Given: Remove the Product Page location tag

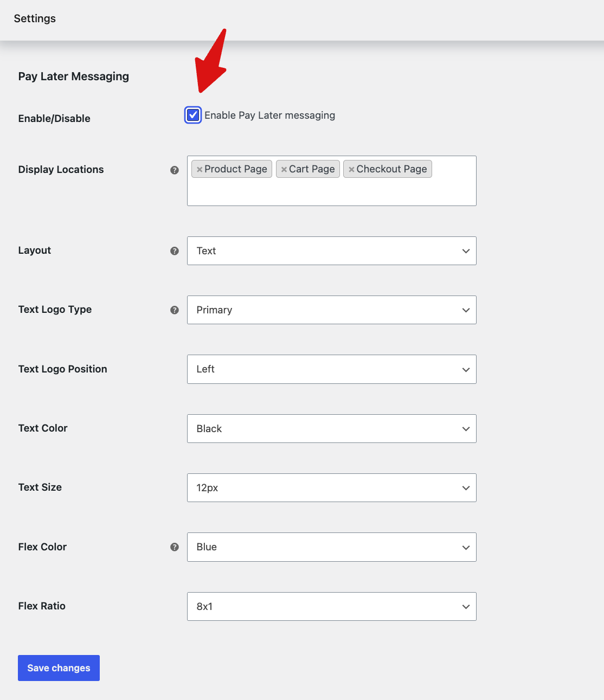Looking at the screenshot, I should tap(200, 169).
